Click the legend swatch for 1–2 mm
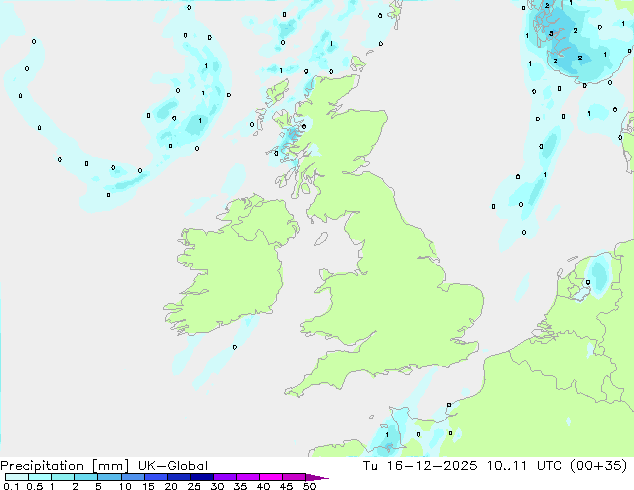 point(63,477)
